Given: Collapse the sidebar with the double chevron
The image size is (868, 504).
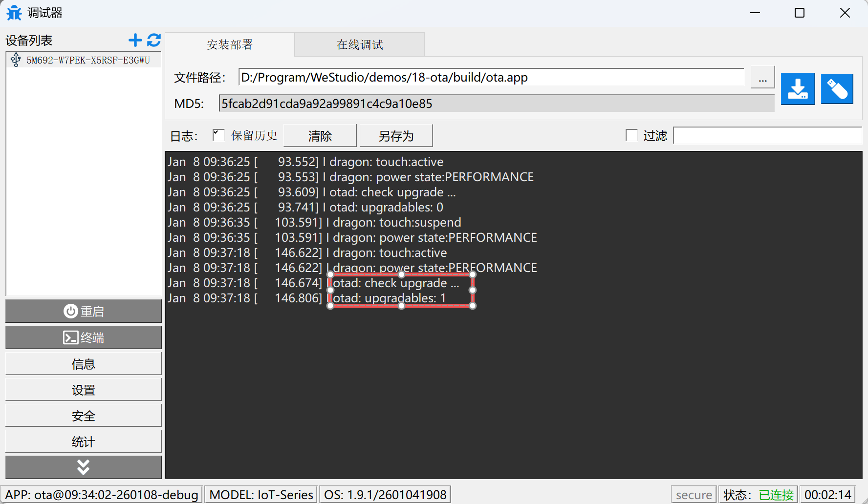Looking at the screenshot, I should pyautogui.click(x=83, y=467).
